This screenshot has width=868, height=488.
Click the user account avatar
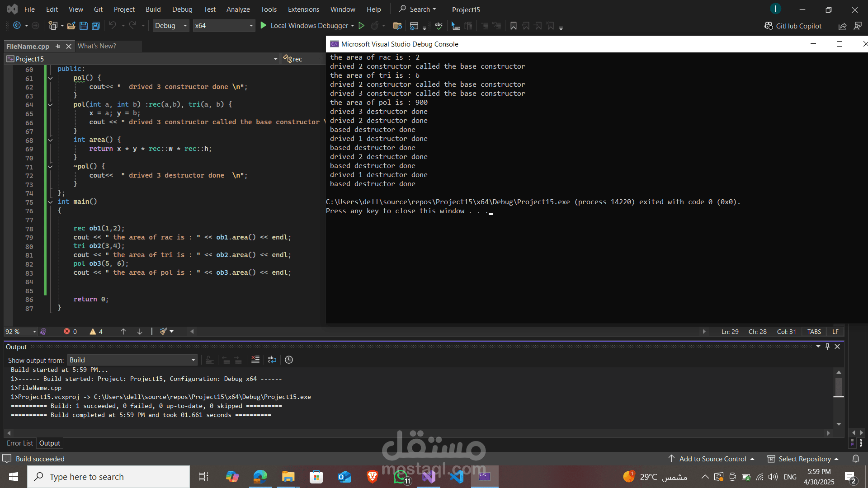(x=776, y=9)
